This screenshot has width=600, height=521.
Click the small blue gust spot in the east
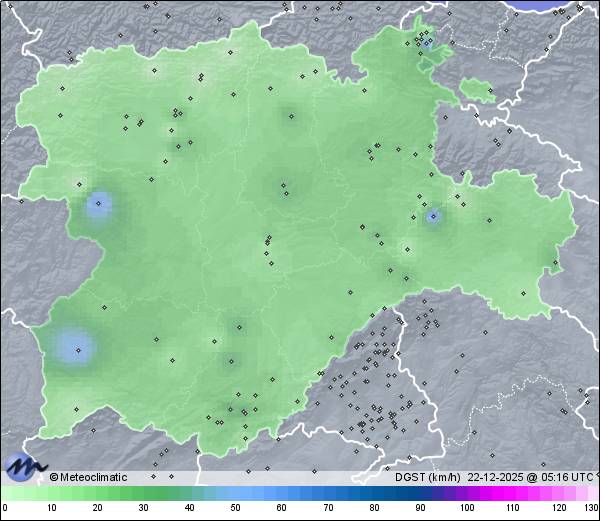point(433,215)
